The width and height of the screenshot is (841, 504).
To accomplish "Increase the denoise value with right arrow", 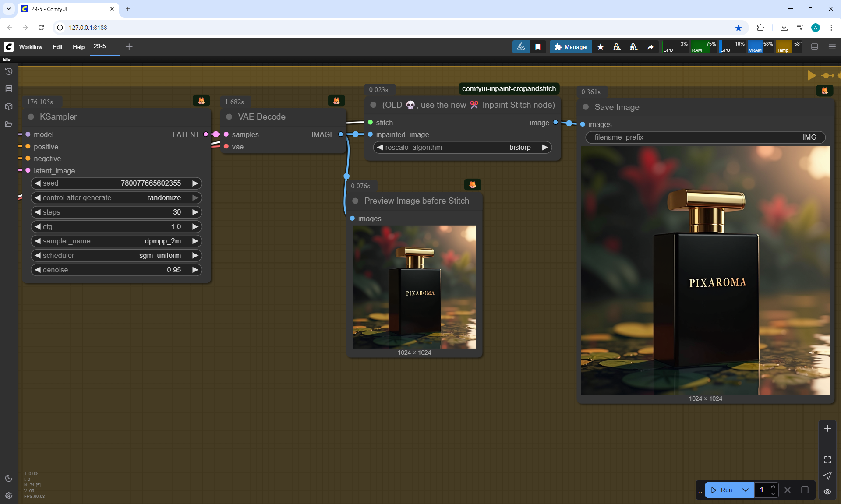I will (x=195, y=270).
